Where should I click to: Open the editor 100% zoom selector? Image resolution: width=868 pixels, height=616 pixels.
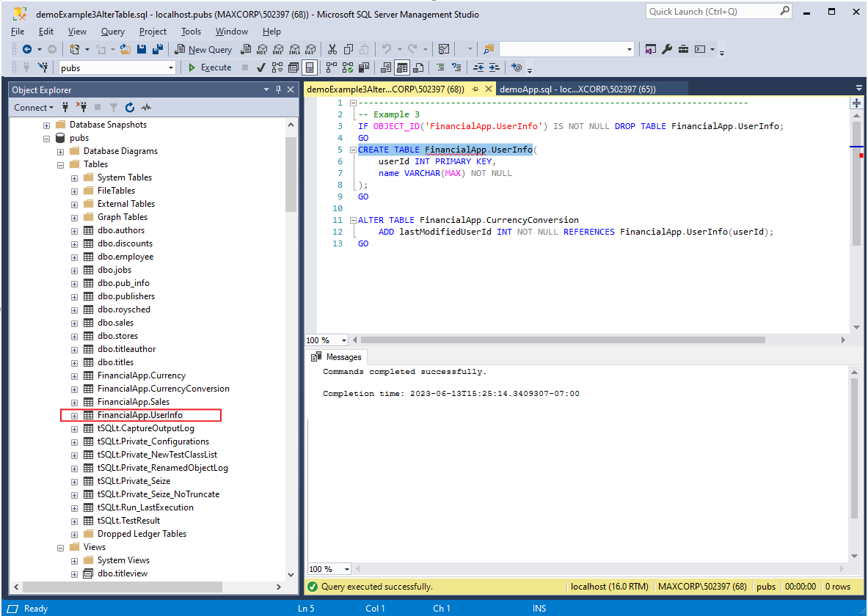326,340
